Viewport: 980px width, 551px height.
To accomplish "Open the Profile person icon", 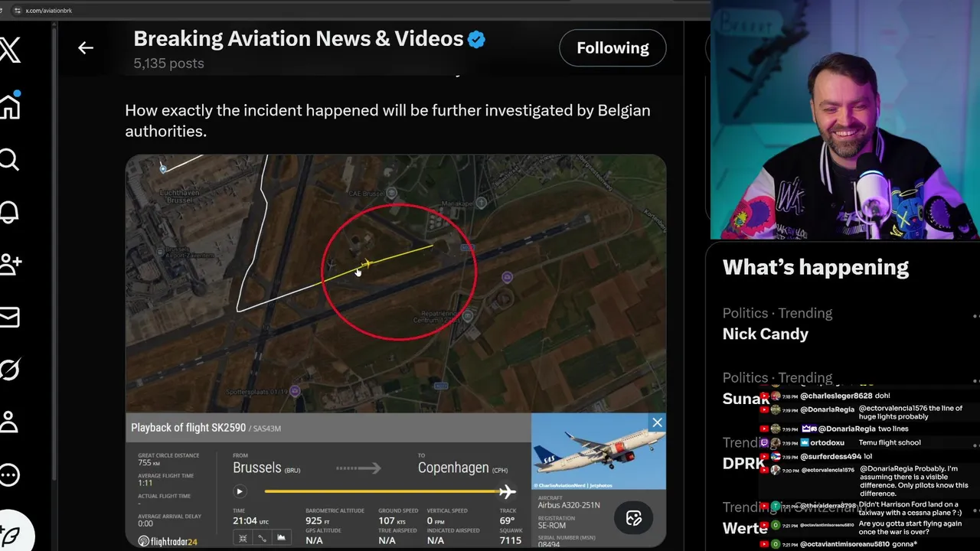I will [x=8, y=422].
